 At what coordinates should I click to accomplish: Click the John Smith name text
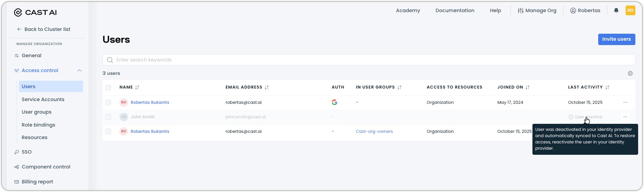pos(143,117)
